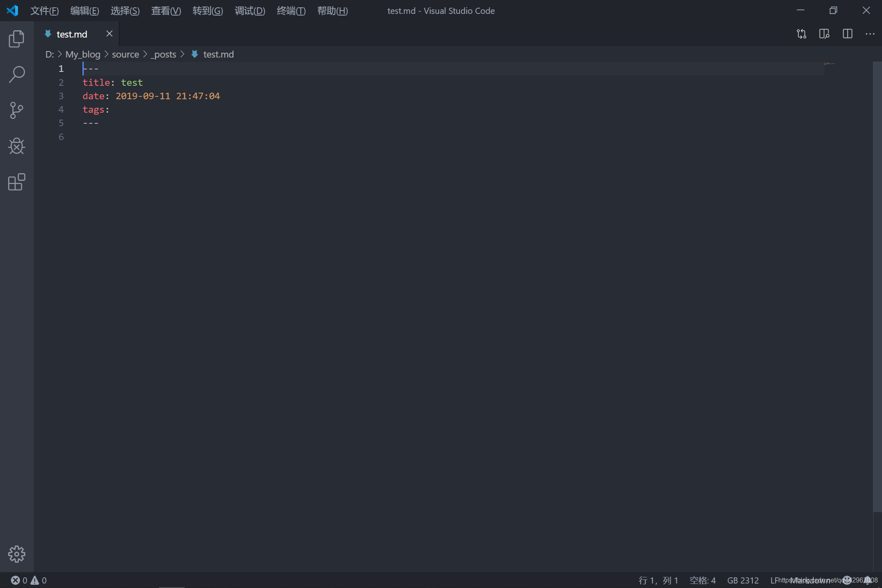Click the editor vertical scrollbar

tap(877, 287)
